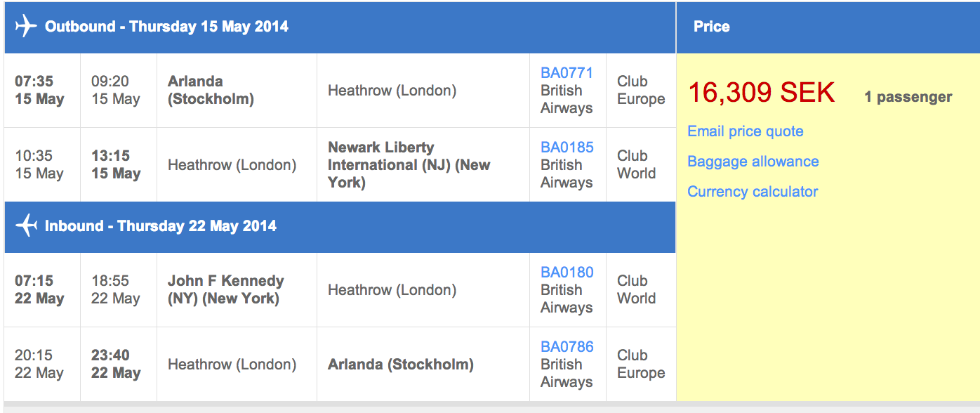Open the Currency calculator

point(753,192)
